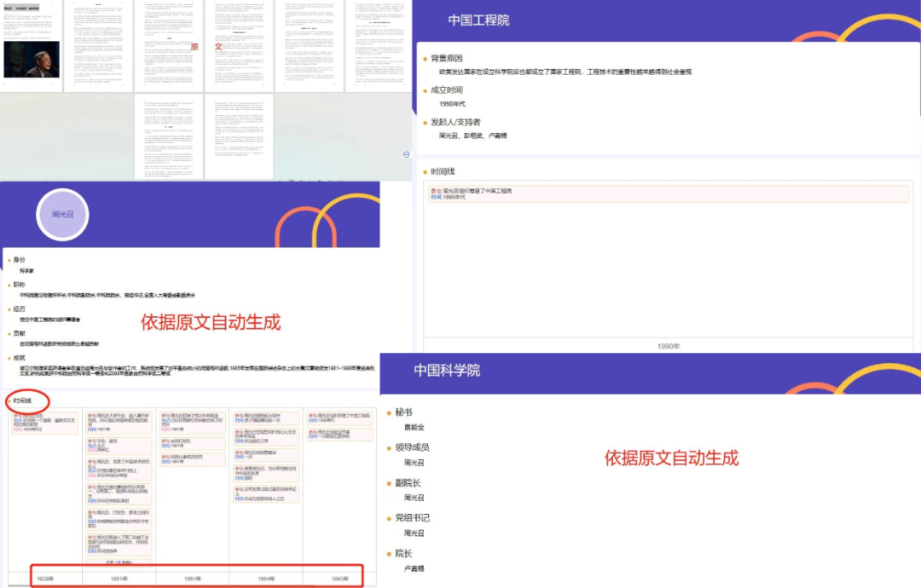The height and width of the screenshot is (588, 921).
Task: Open the 还有1条数据 expander in 1951 column
Action: tap(119, 562)
